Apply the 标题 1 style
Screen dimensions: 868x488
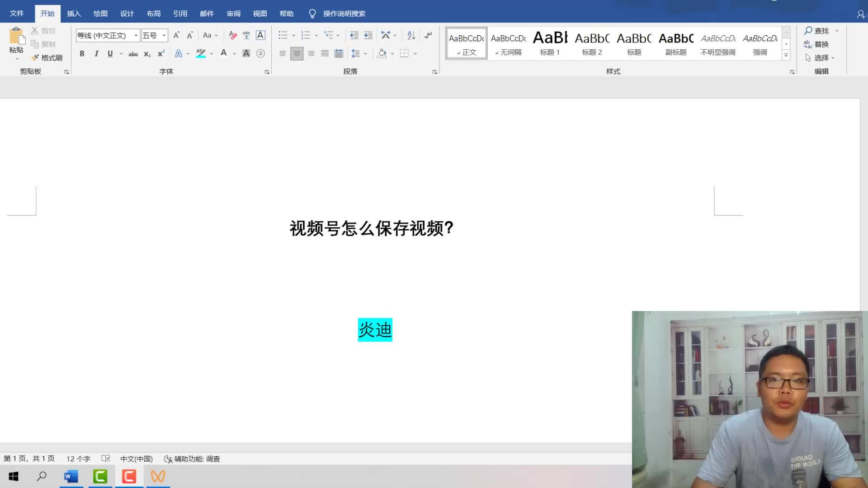550,43
